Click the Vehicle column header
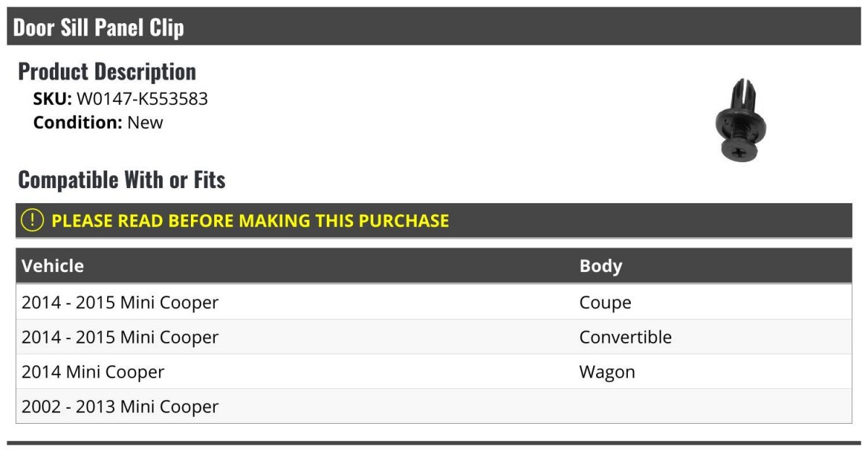The height and width of the screenshot is (452, 868). click(53, 266)
